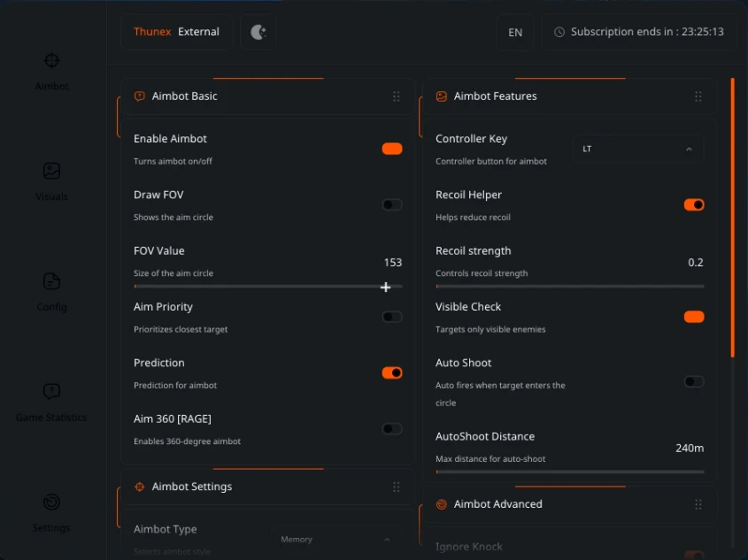Viewport: 748px width, 560px height.
Task: Click the AutoShoot distance value 240m
Action: pyautogui.click(x=690, y=449)
